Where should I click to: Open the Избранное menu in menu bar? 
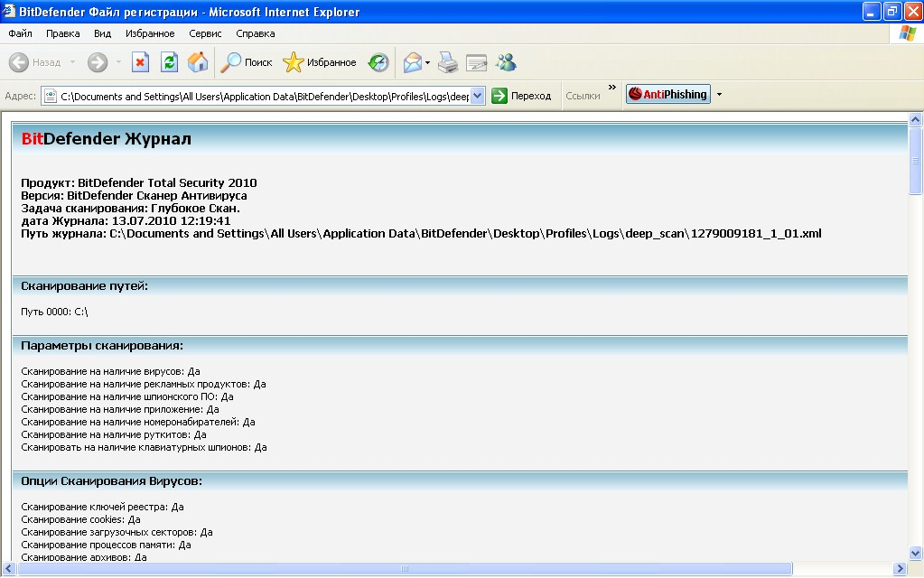(x=150, y=33)
